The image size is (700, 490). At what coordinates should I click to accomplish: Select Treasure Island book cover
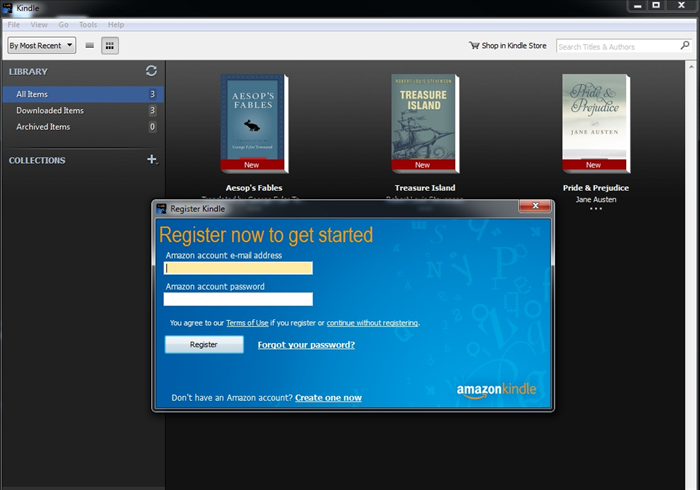pos(425,124)
